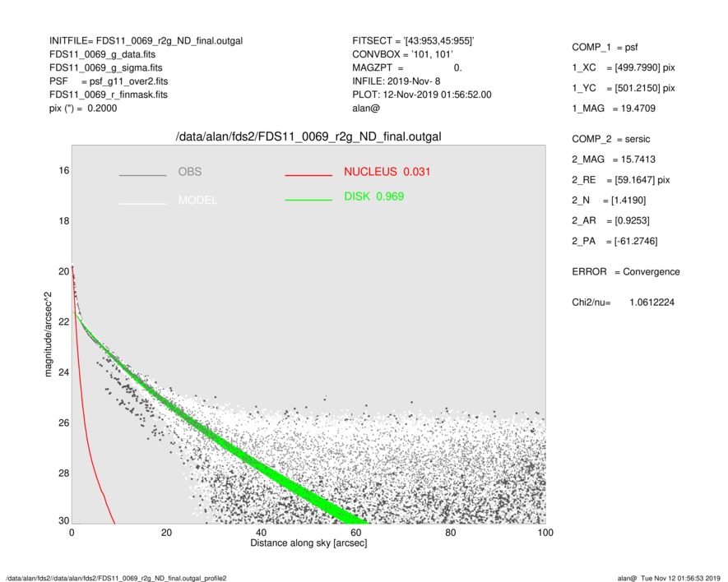728x582 pixels.
Task: Click the green DISK legend line
Action: click(x=308, y=201)
